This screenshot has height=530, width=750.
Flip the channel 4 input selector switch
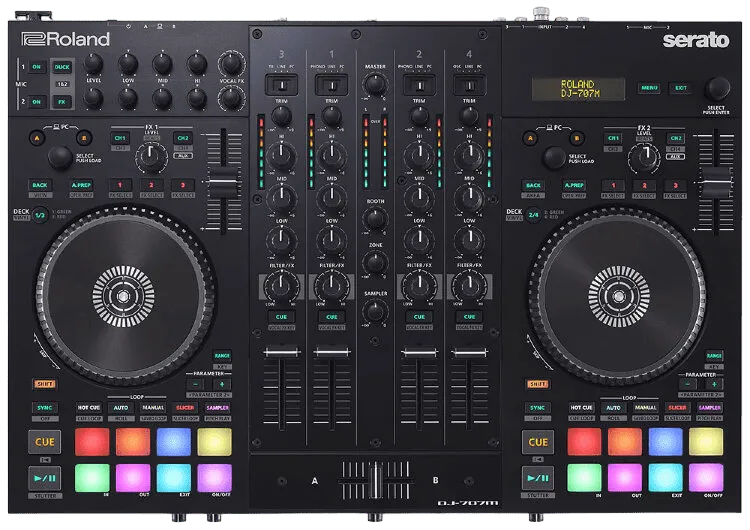coord(467,87)
